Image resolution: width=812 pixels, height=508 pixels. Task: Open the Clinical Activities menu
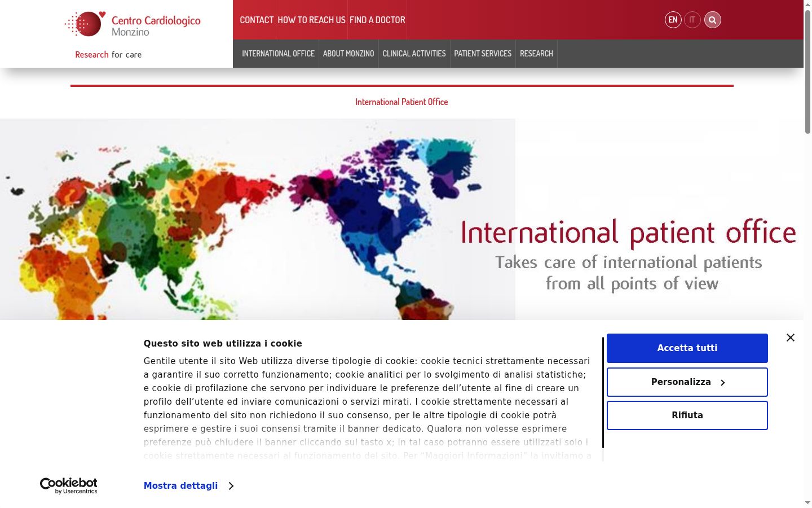point(414,54)
